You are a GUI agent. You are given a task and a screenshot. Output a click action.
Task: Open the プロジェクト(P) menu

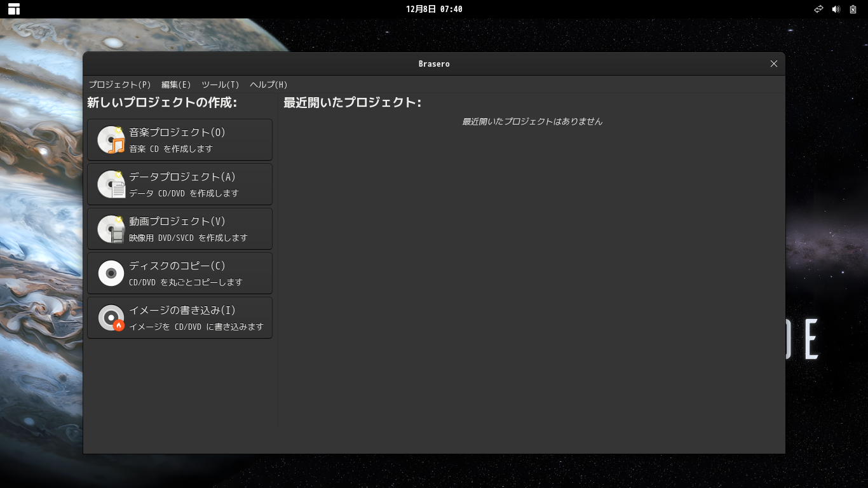coord(119,85)
